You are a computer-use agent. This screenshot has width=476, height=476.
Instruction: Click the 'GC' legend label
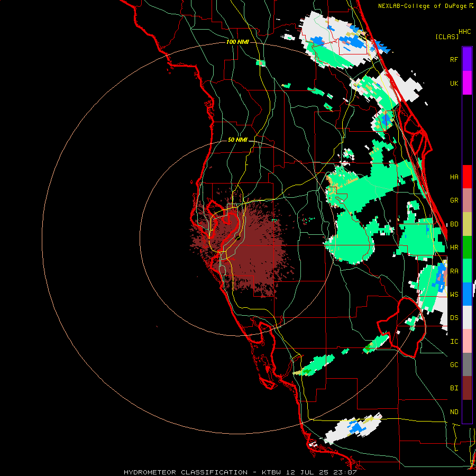(x=454, y=364)
